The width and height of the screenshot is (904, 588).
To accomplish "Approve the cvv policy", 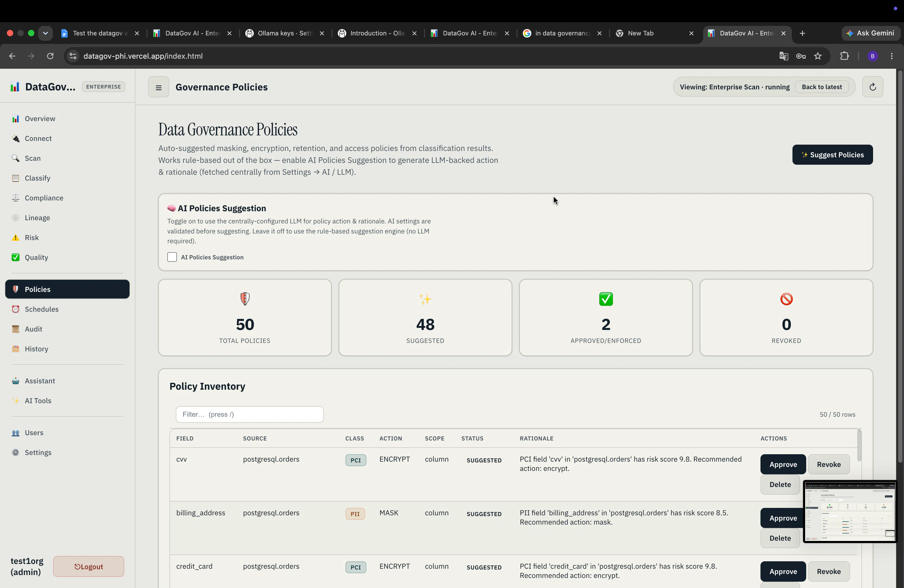I will pos(783,464).
